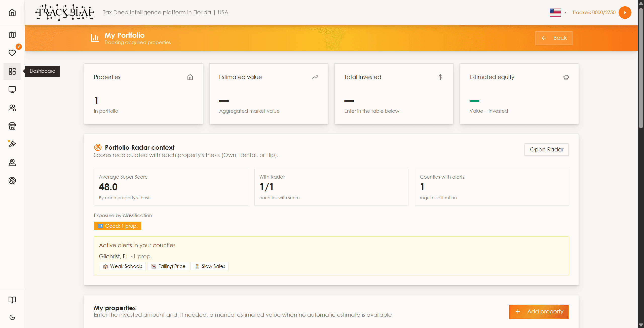The image size is (644, 328).
Task: Click the piggy bank icon in Estimated equity
Action: (566, 77)
